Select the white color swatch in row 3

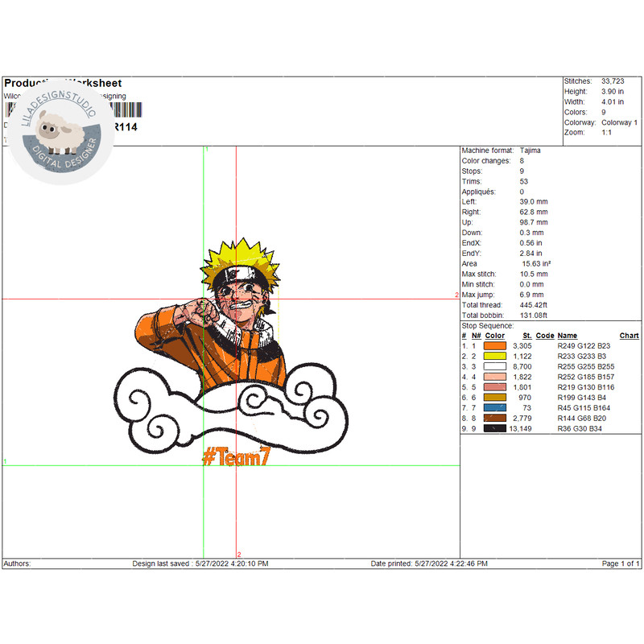[495, 366]
